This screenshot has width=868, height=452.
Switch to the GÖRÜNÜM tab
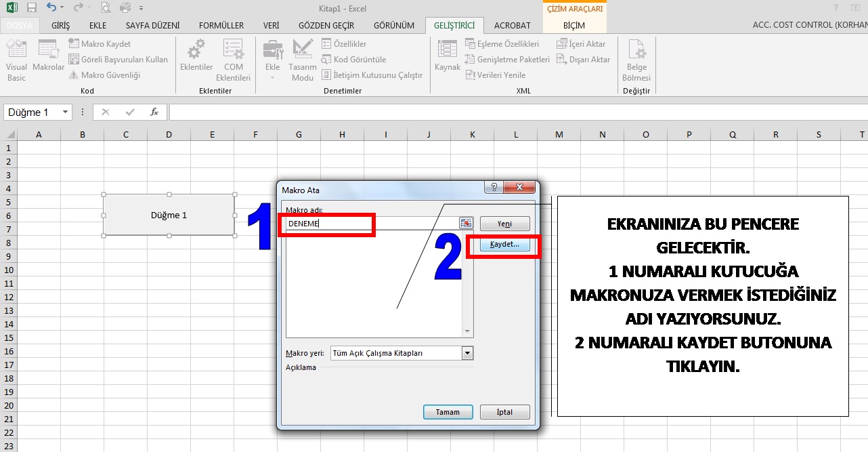click(x=394, y=25)
